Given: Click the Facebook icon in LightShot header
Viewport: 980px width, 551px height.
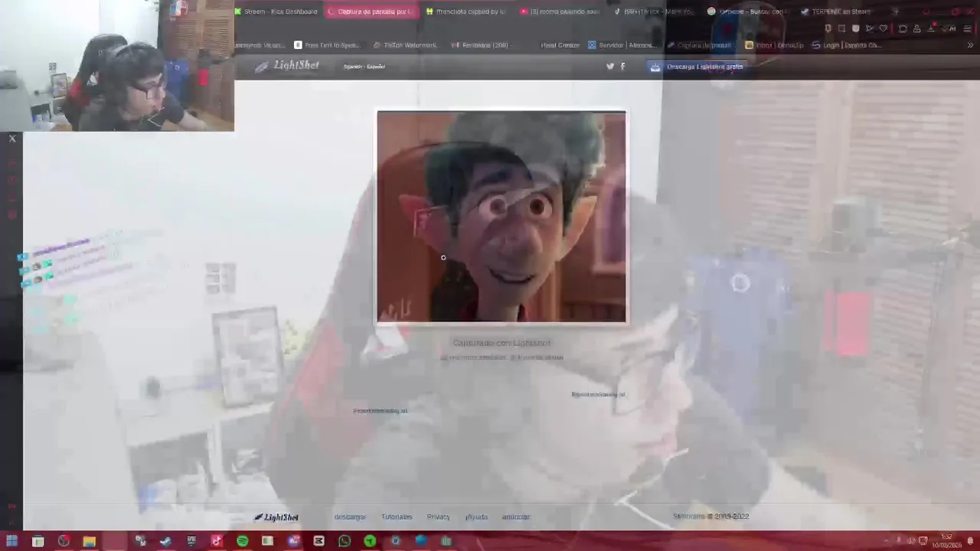Looking at the screenshot, I should click(622, 67).
